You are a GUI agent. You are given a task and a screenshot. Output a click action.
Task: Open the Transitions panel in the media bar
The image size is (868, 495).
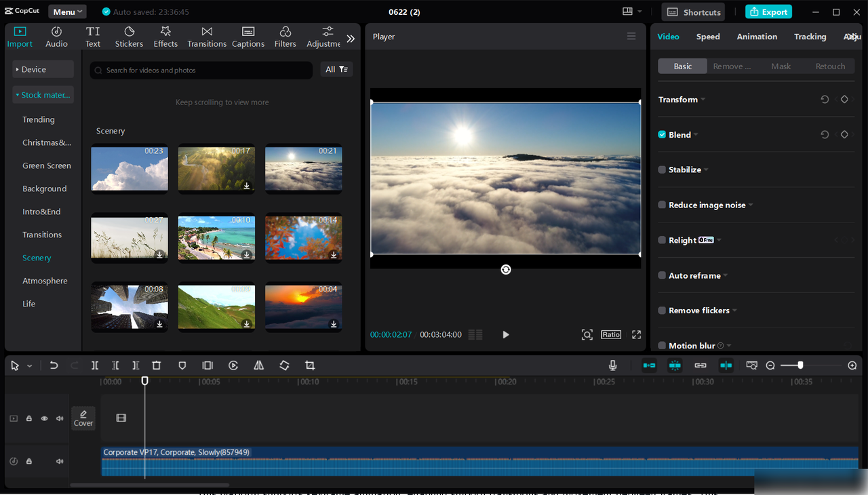point(206,37)
